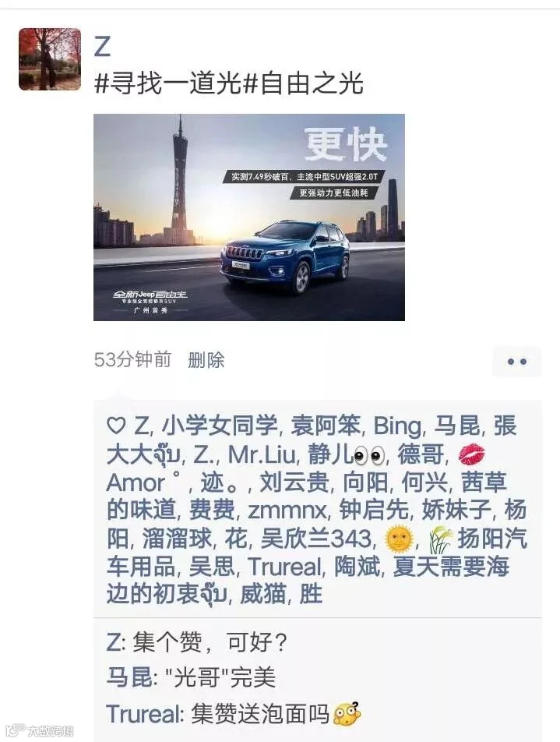Tap the red lips emoji liker
The height and width of the screenshot is (742, 560).
[471, 454]
